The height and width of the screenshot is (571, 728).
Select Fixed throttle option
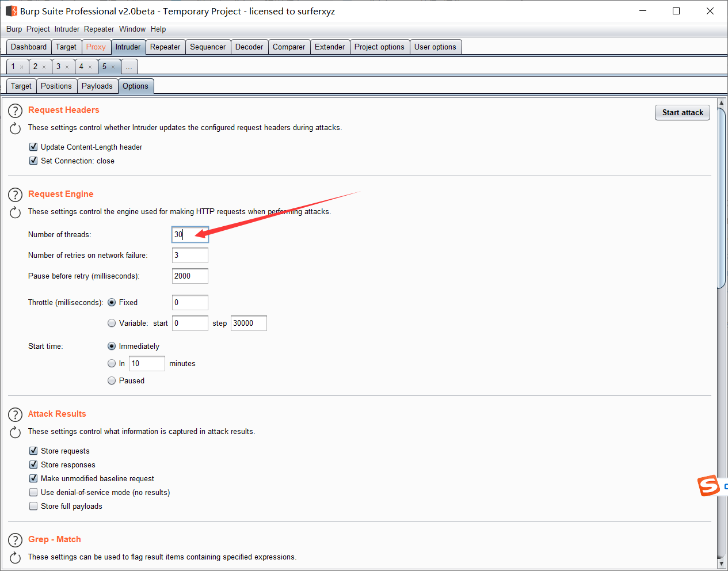coord(112,302)
